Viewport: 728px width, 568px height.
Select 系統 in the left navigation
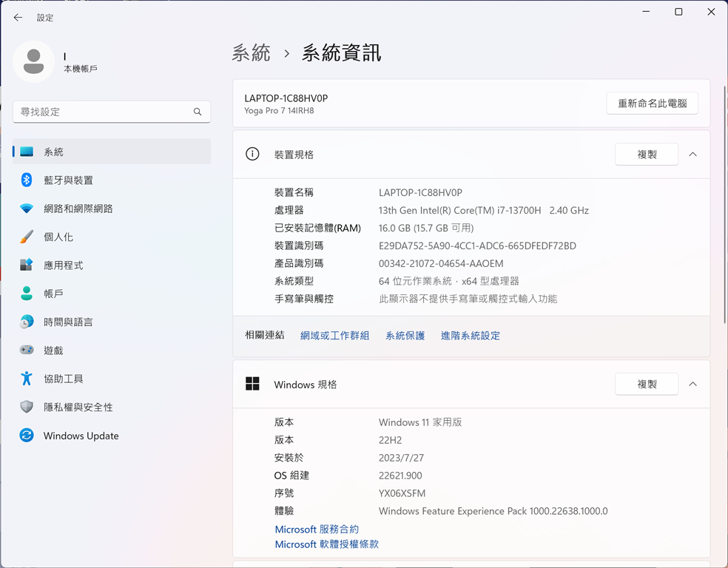tap(53, 152)
